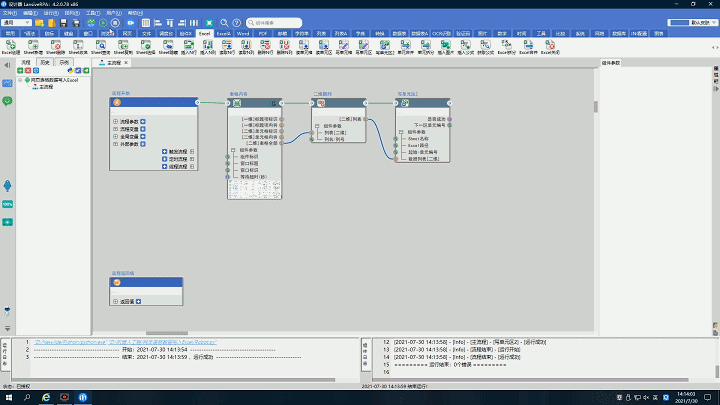This screenshot has width=720, height=405.
Task: Open the theme dropdown at top right
Action: tap(692, 22)
